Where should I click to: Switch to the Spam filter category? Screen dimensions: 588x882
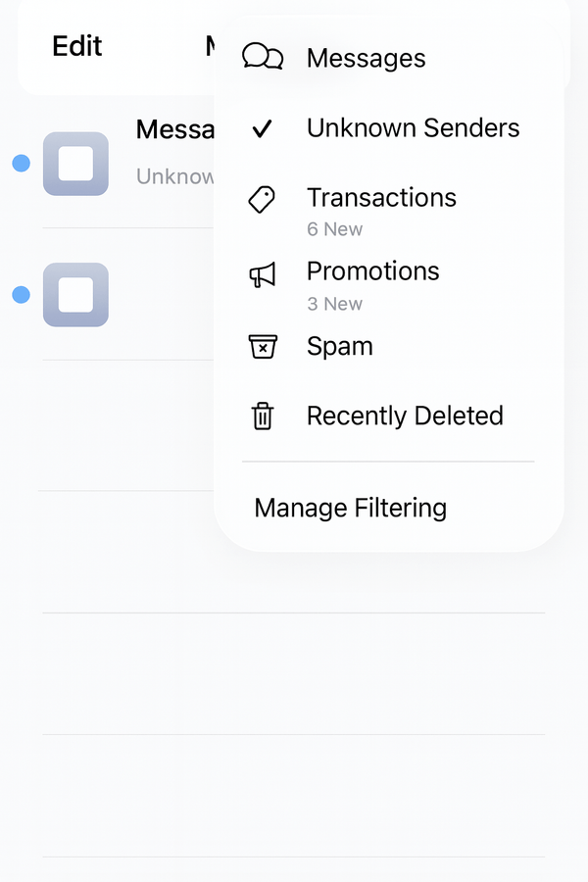pos(340,346)
